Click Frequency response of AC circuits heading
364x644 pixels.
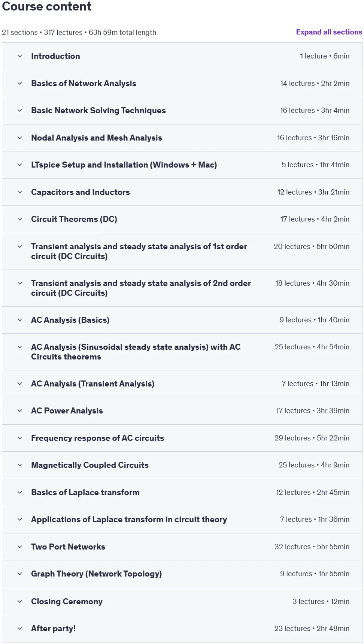coord(98,438)
